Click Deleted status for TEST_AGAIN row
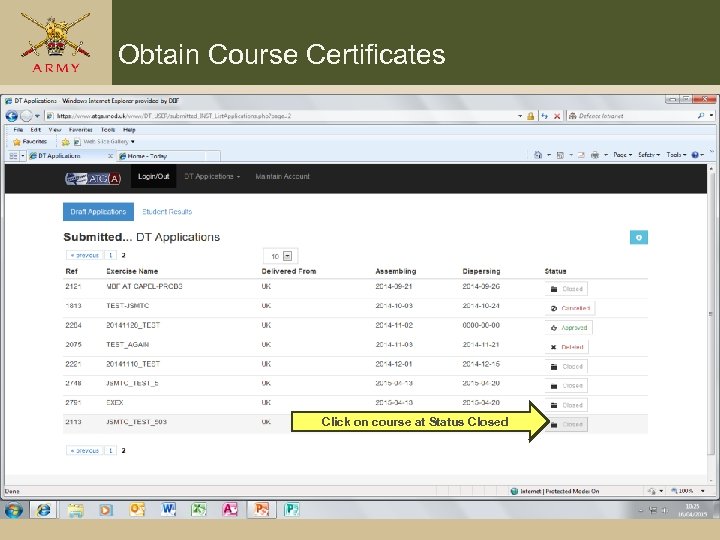Screen dimensions: 720x540 pos(567,347)
